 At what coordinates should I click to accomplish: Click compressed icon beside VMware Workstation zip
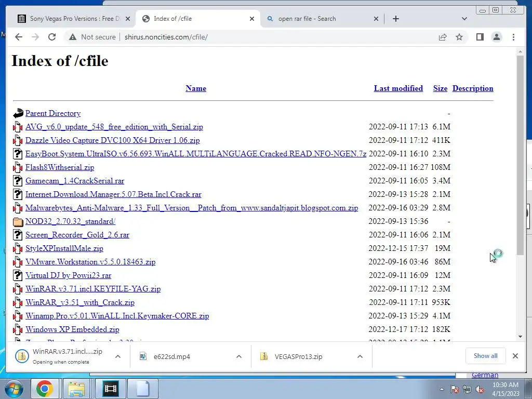tap(18, 262)
